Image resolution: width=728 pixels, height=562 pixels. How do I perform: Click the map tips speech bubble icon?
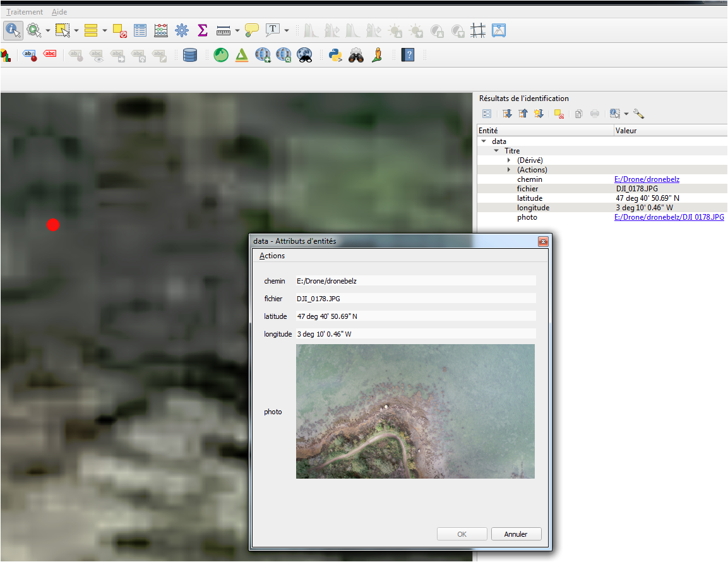(x=252, y=31)
